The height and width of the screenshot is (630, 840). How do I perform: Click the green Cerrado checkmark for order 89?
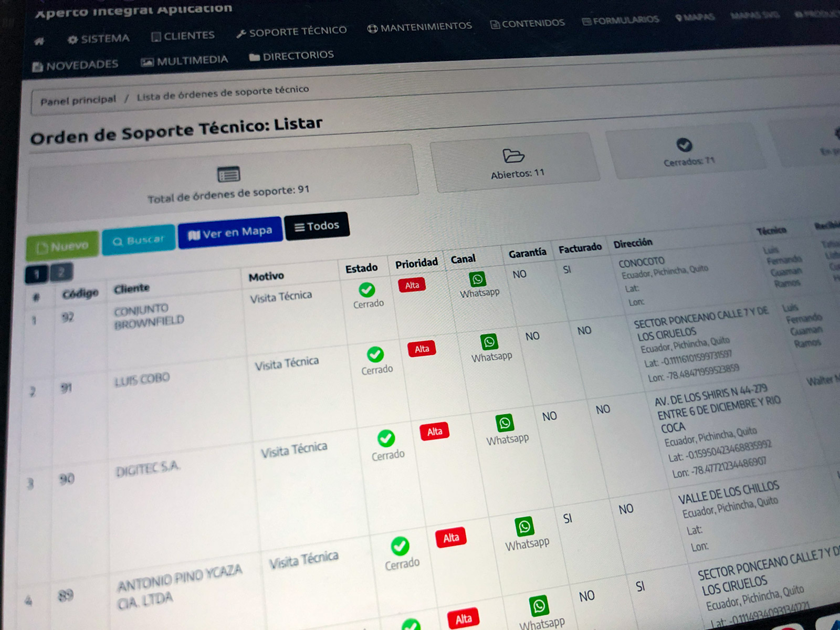(400, 547)
